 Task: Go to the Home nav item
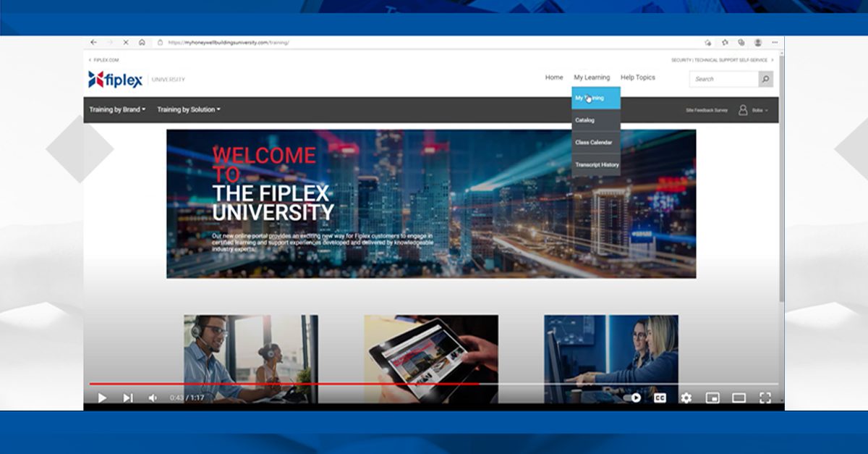pos(554,77)
